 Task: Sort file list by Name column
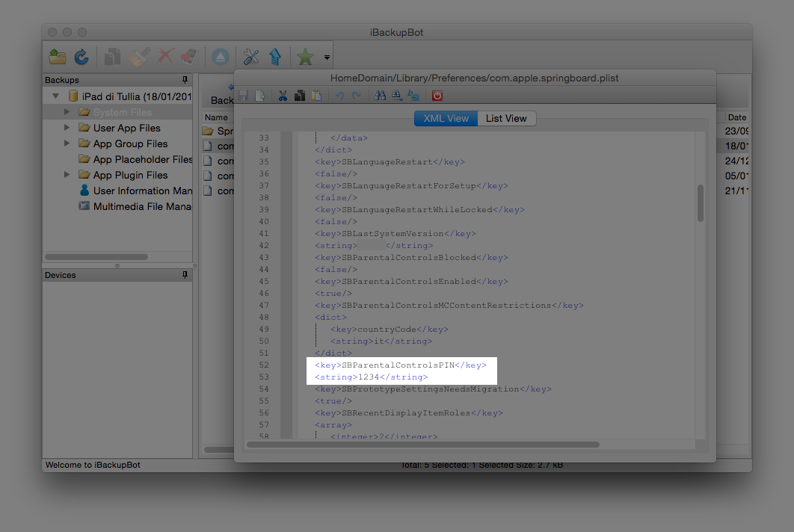pyautogui.click(x=218, y=117)
